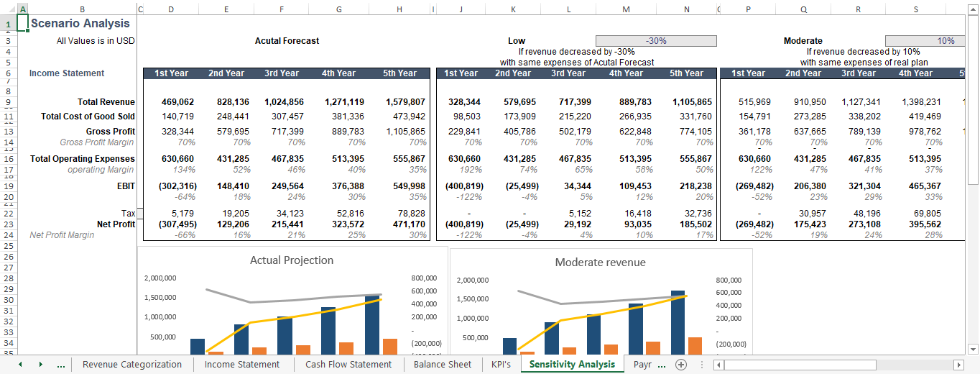The width and height of the screenshot is (980, 374).
Task: Switch to the Income Statement sheet
Action: click(x=242, y=365)
